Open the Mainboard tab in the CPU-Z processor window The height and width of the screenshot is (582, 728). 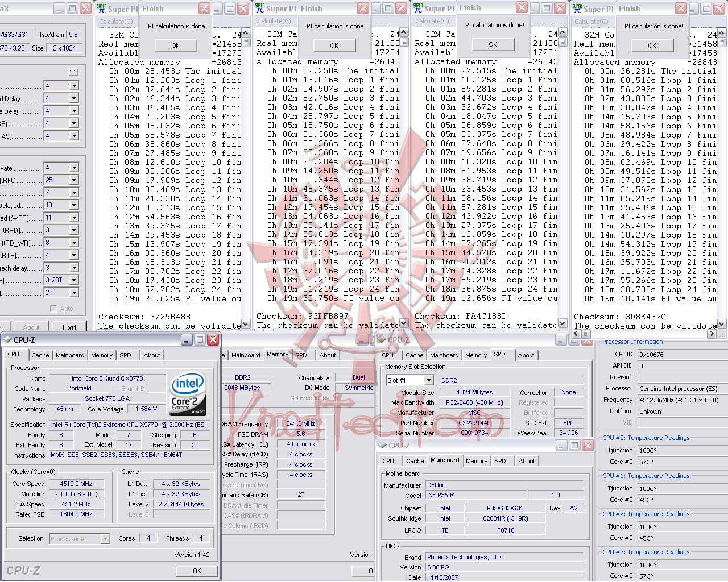pos(70,355)
